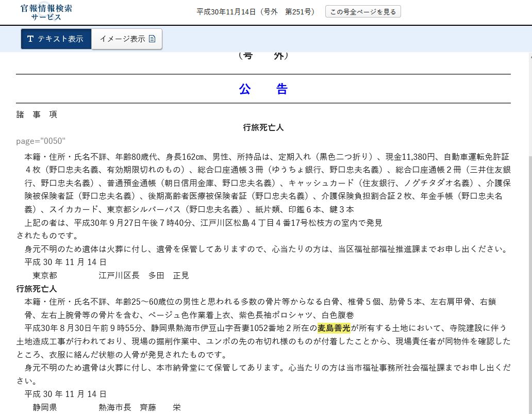
Task: Switch to the テキスト表示 tab
Action: [56, 39]
